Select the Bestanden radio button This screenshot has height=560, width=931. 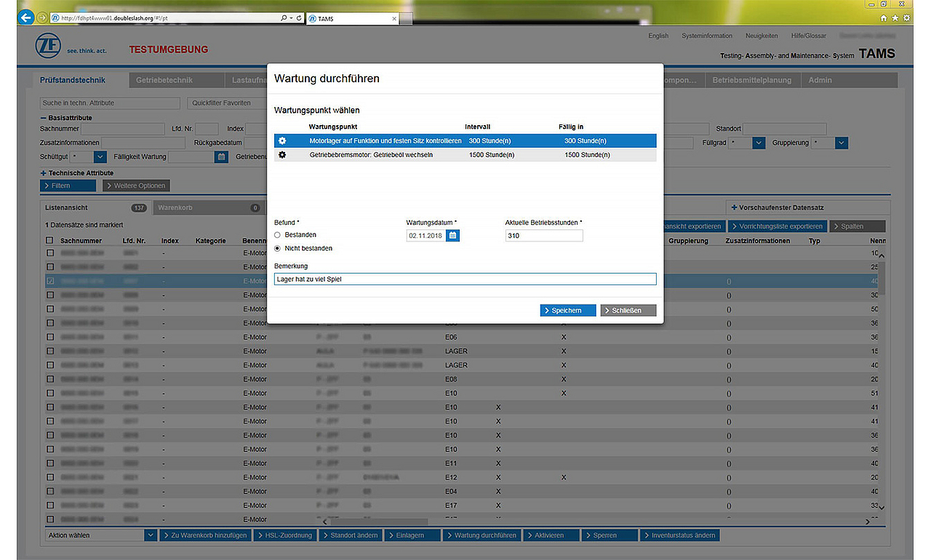[277, 235]
